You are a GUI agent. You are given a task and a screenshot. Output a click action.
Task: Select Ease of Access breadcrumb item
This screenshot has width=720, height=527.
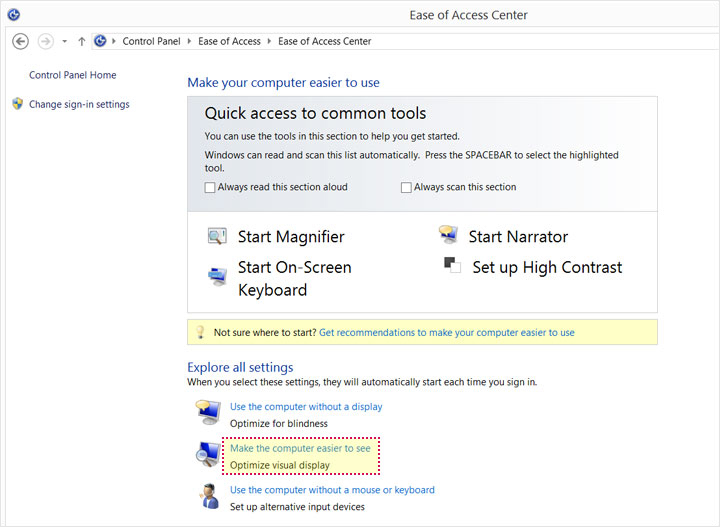(229, 41)
